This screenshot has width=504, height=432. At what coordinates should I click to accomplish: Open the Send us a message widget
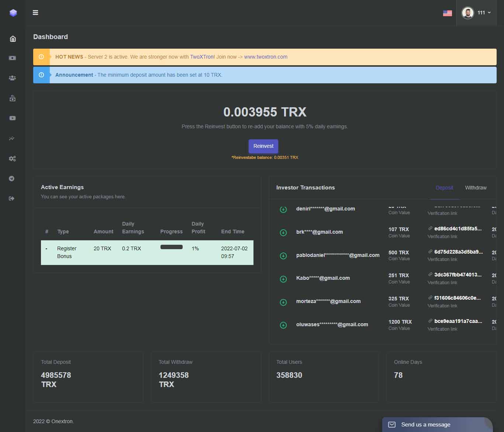click(437, 425)
